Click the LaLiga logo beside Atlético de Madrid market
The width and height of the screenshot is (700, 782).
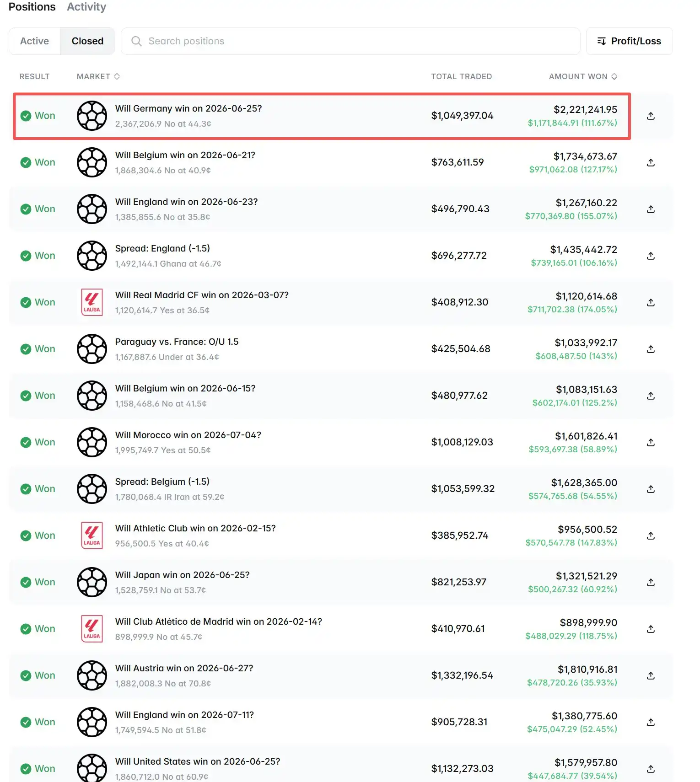[92, 629]
